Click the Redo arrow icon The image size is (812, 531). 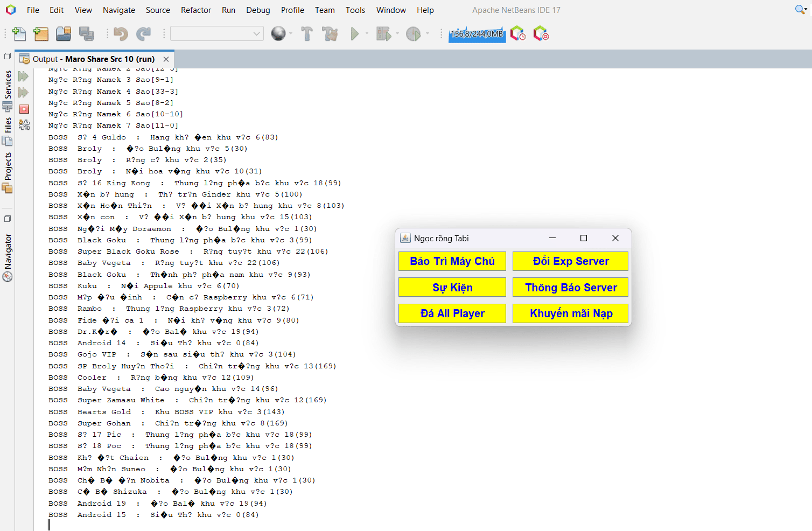click(143, 34)
